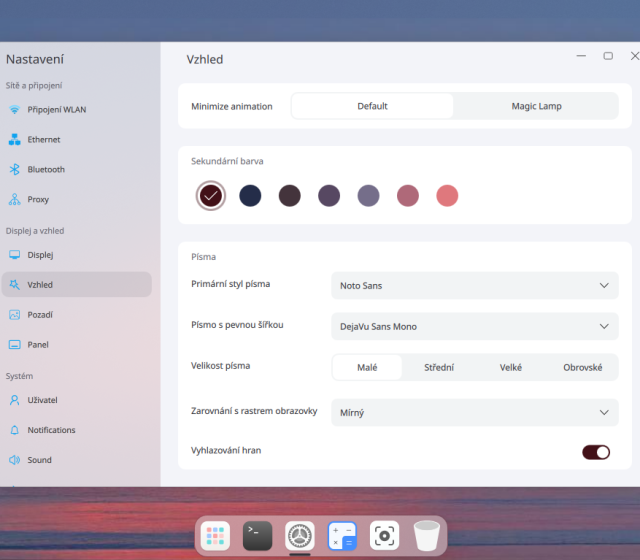The width and height of the screenshot is (640, 560).
Task: Toggle the Vyhlazování hran switch
Action: tap(596, 452)
